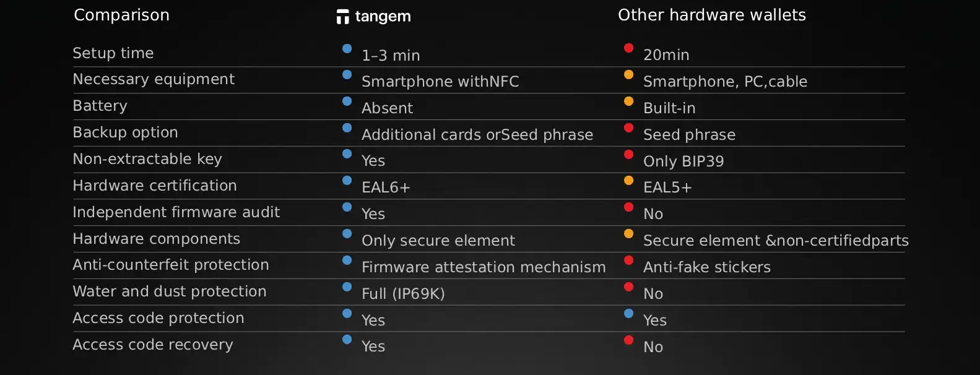Click the "tangem" brand name text

tap(383, 17)
